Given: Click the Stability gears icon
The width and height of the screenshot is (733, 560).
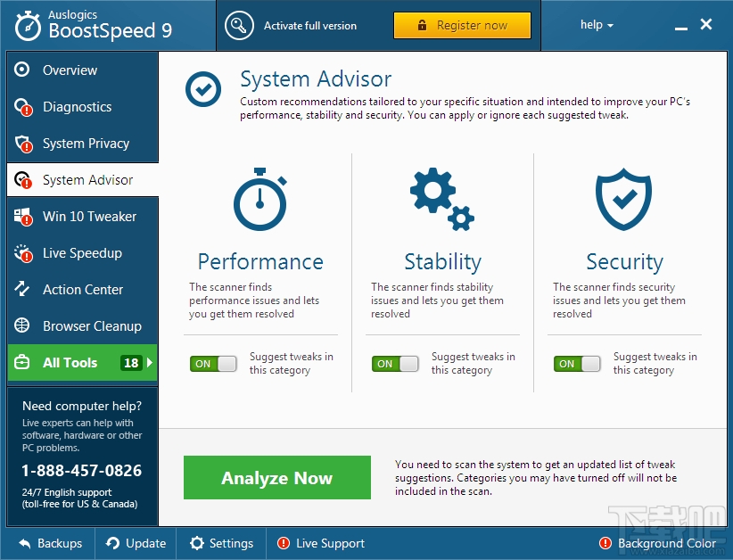Looking at the screenshot, I should tap(442, 199).
